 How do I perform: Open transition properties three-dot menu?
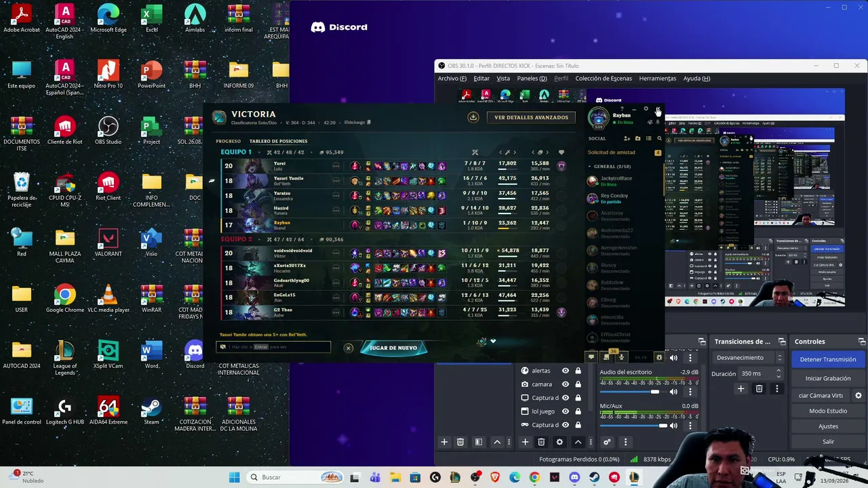click(x=777, y=388)
